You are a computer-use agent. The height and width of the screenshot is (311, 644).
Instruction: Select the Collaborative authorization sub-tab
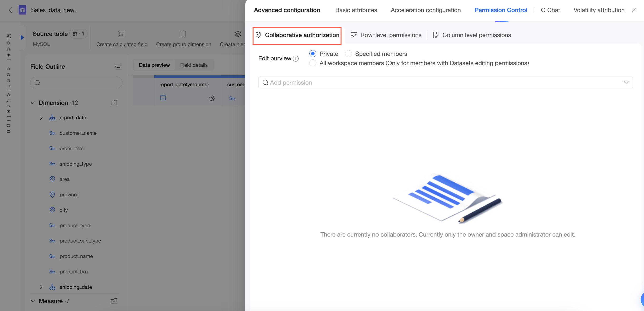297,35
